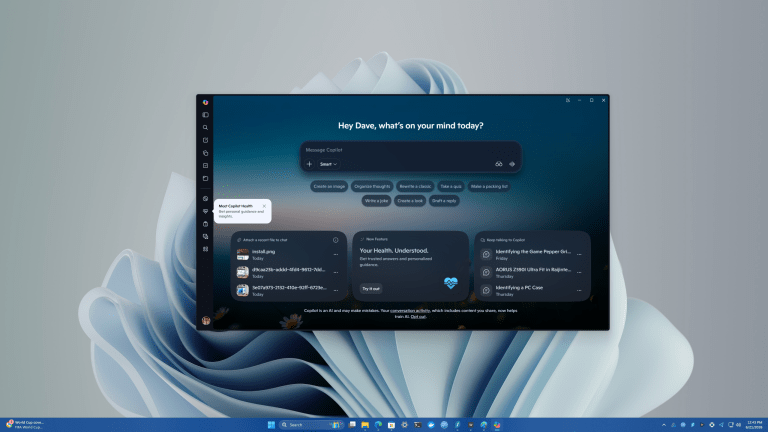Click the Your Health, Understood heading
Viewport: 768px width, 432px height.
[x=394, y=250]
